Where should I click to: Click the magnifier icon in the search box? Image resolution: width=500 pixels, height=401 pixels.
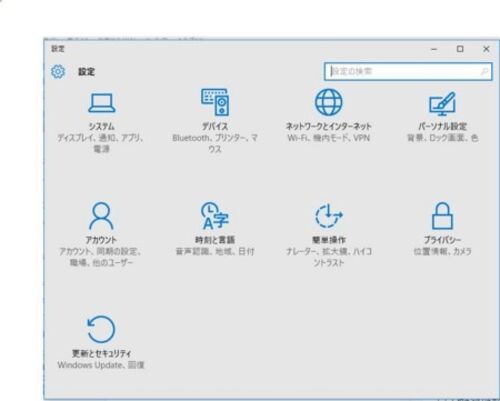(484, 71)
